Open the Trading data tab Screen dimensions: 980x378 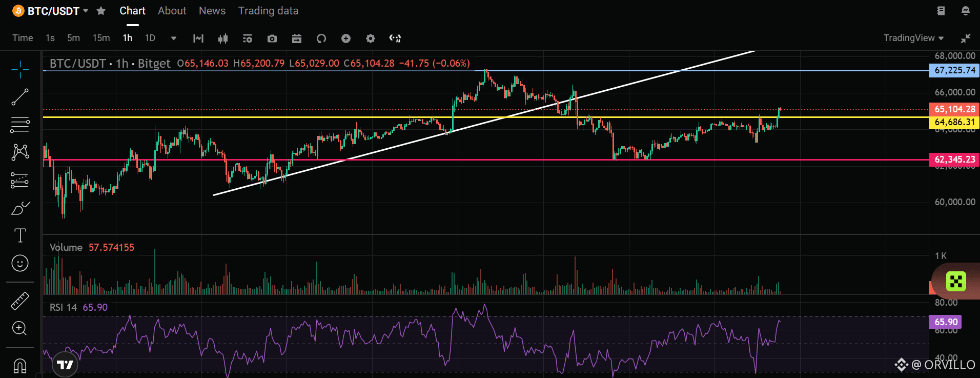click(x=268, y=11)
